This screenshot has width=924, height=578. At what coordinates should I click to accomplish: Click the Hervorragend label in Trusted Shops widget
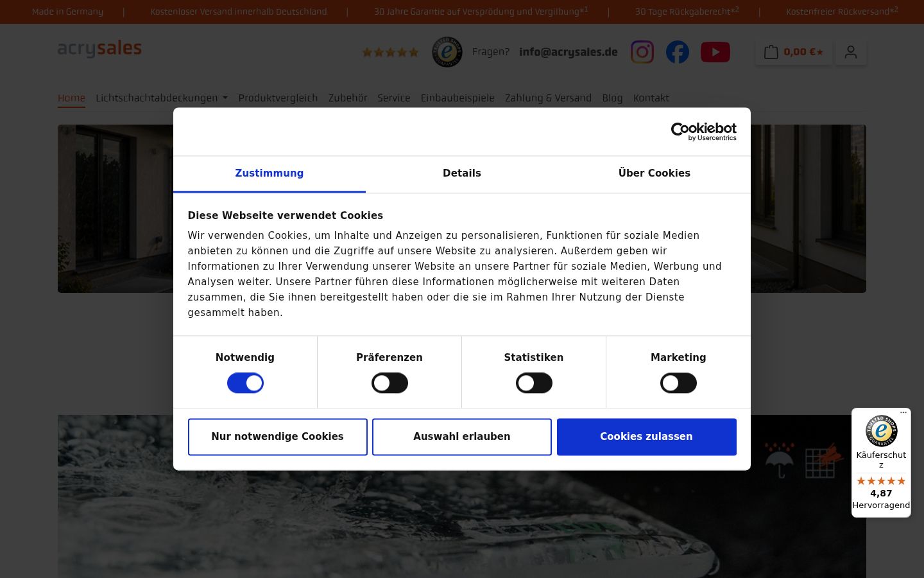[x=881, y=505]
